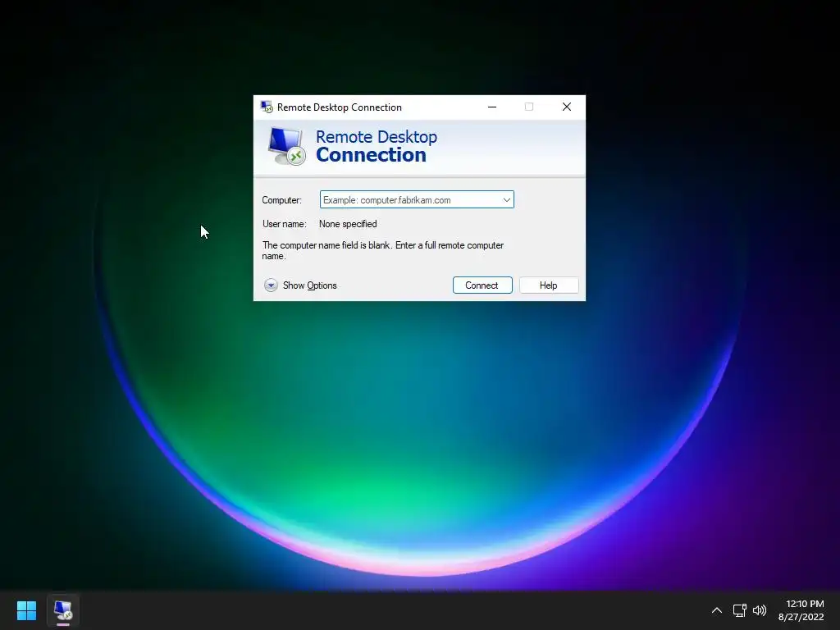Image resolution: width=840 pixels, height=630 pixels.
Task: Open Help for Remote Desktop Connection
Action: tap(549, 285)
